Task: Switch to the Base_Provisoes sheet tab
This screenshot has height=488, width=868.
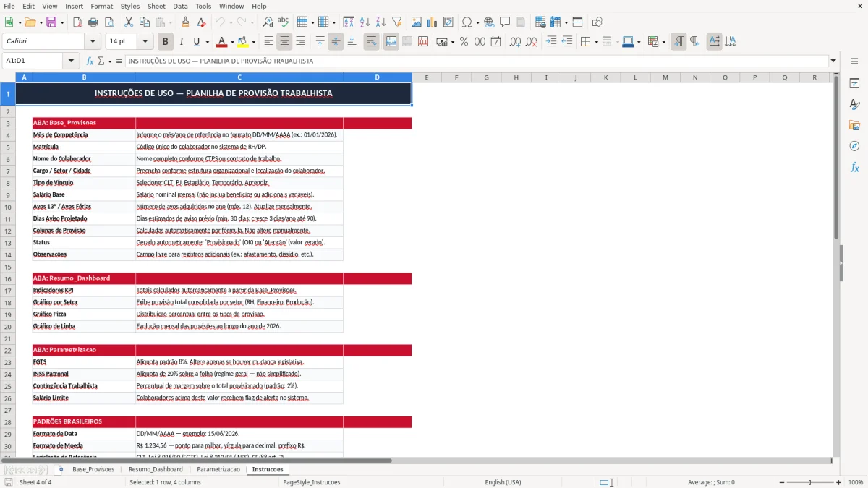Action: (x=93, y=469)
